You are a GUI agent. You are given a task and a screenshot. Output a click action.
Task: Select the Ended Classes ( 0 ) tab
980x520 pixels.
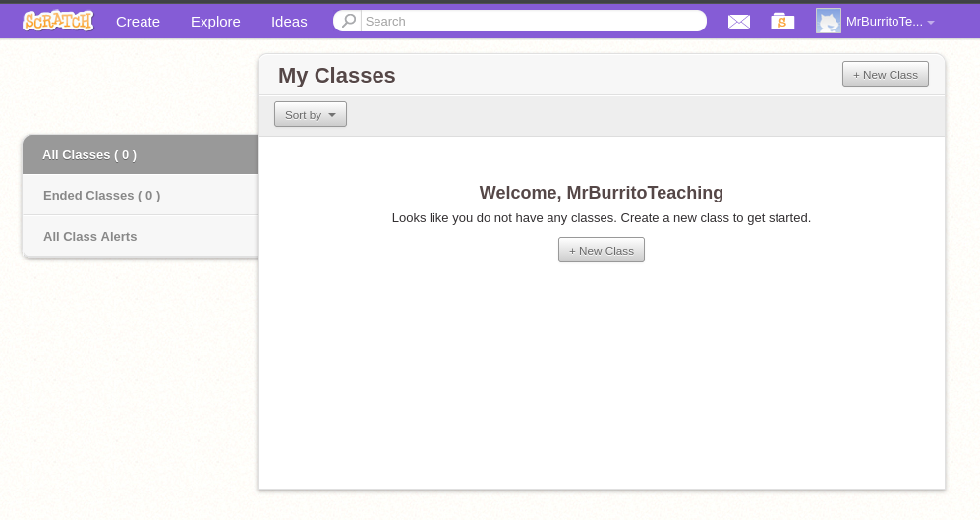point(141,195)
